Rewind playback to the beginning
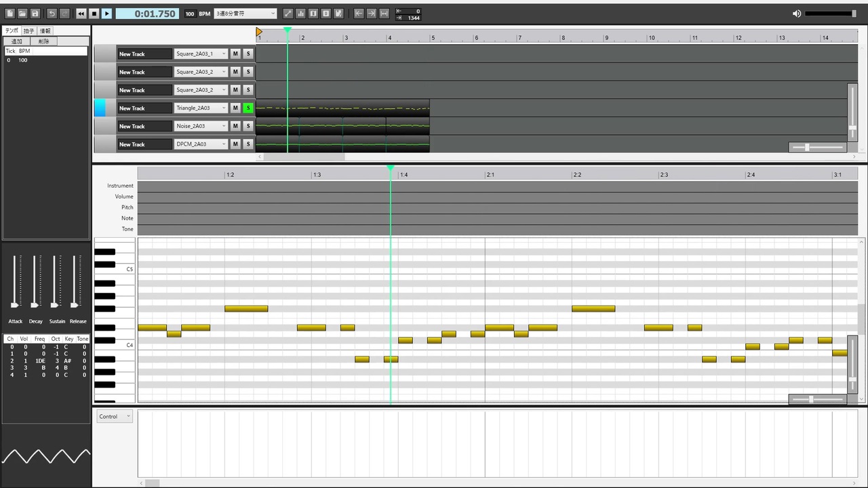This screenshot has height=488, width=868. (81, 14)
